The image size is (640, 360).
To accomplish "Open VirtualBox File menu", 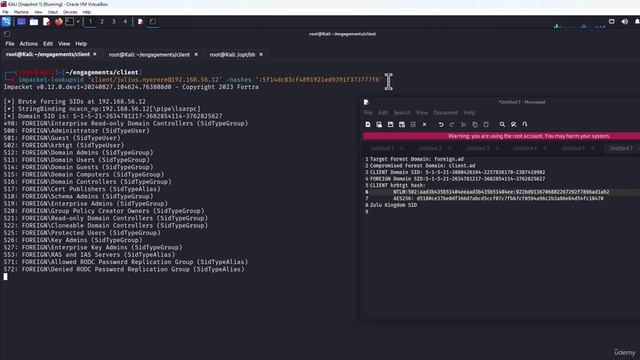I will pyautogui.click(x=5, y=12).
